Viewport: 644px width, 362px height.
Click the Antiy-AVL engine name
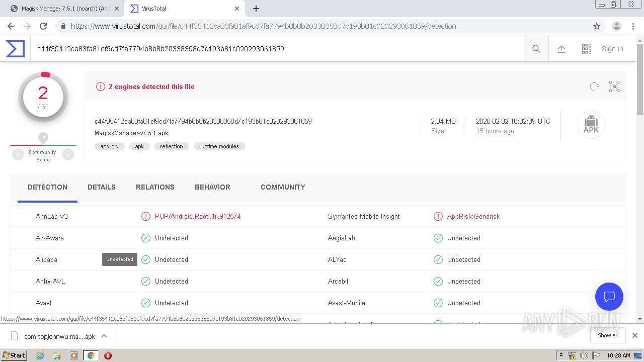coord(50,281)
